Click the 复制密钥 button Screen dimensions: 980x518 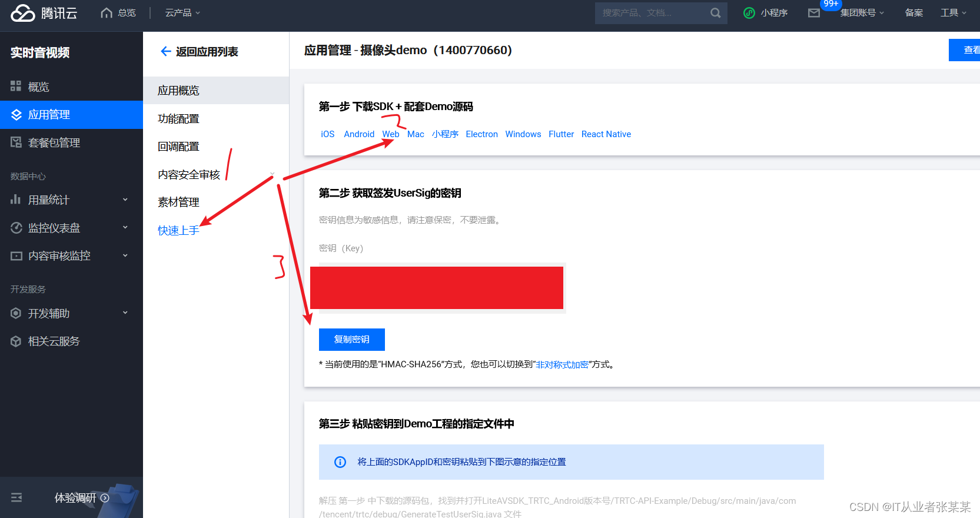[352, 340]
